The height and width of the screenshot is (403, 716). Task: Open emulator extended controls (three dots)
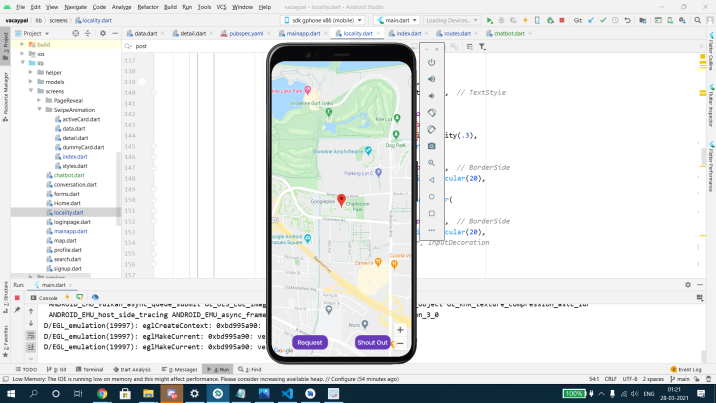pyautogui.click(x=432, y=230)
